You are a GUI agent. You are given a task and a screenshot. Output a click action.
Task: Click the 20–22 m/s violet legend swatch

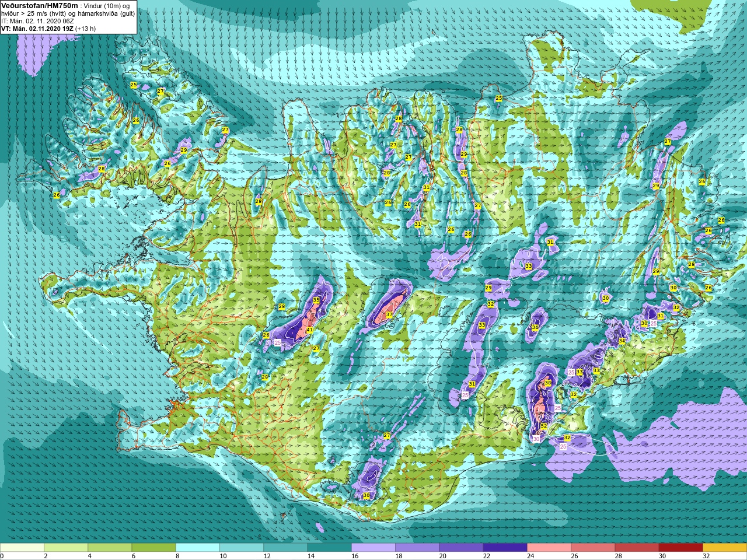click(461, 548)
